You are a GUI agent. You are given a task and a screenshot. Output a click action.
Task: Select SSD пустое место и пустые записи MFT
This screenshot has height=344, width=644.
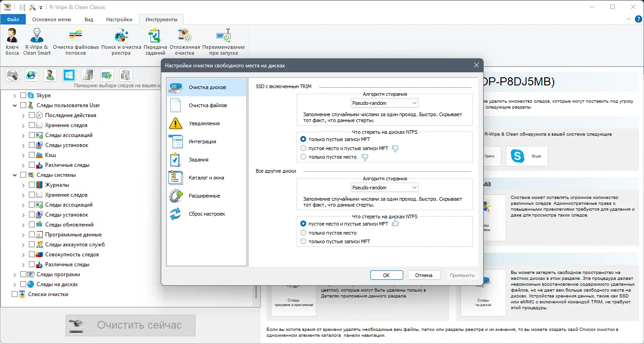(x=303, y=148)
